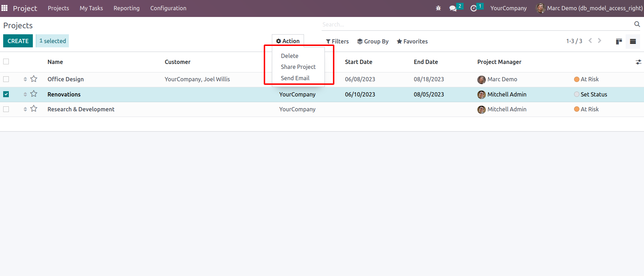Open optional columns settings icon
The height and width of the screenshot is (276, 644).
[638, 62]
